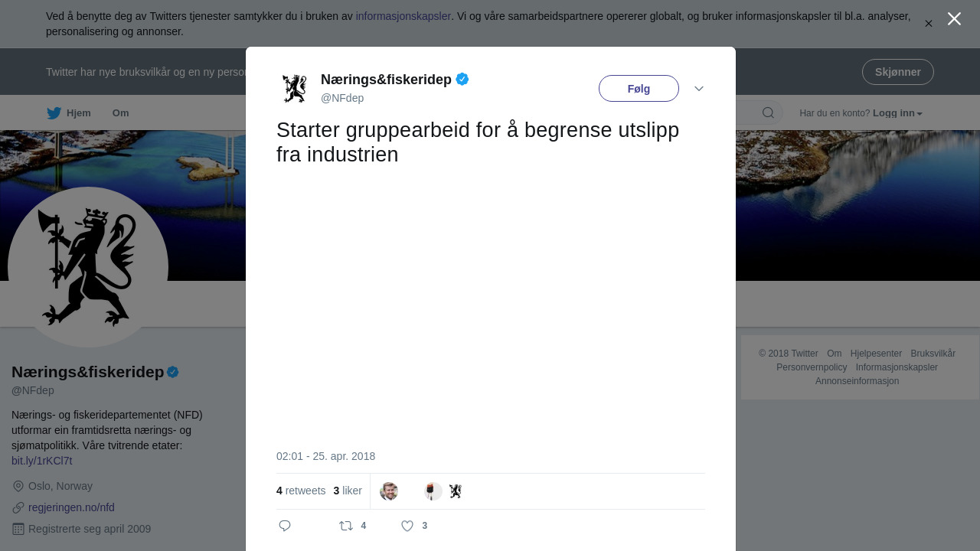The width and height of the screenshot is (980, 551).
Task: Click the Skjønner button
Action: click(898, 72)
